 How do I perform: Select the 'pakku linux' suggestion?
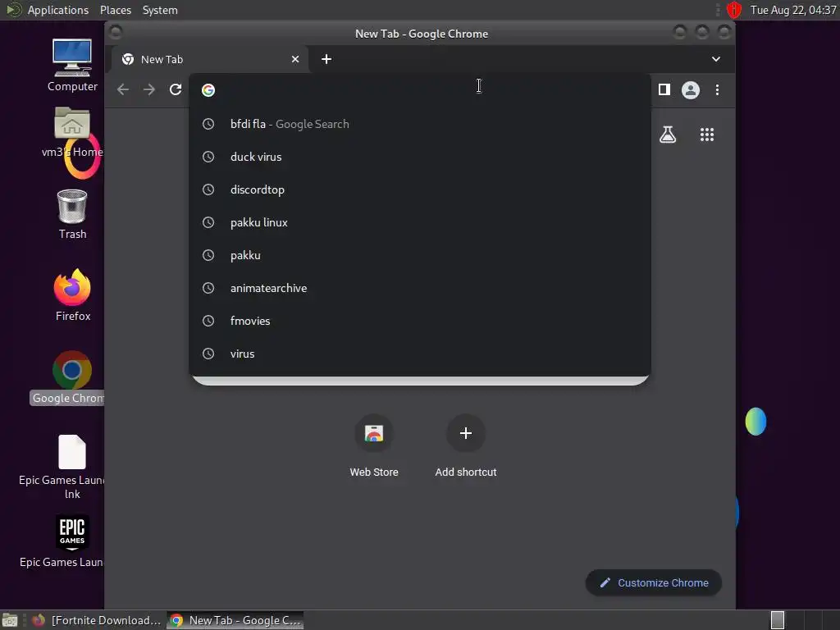420,222
